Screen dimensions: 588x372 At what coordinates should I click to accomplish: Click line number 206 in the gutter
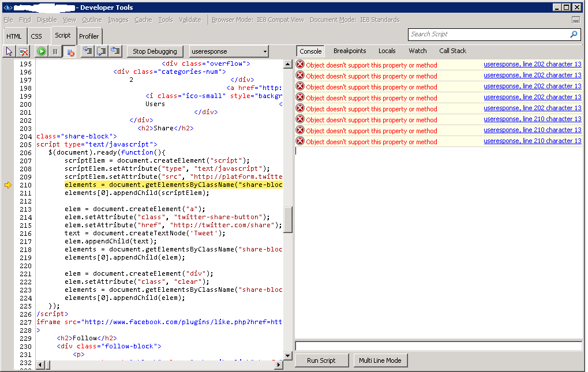pos(25,153)
